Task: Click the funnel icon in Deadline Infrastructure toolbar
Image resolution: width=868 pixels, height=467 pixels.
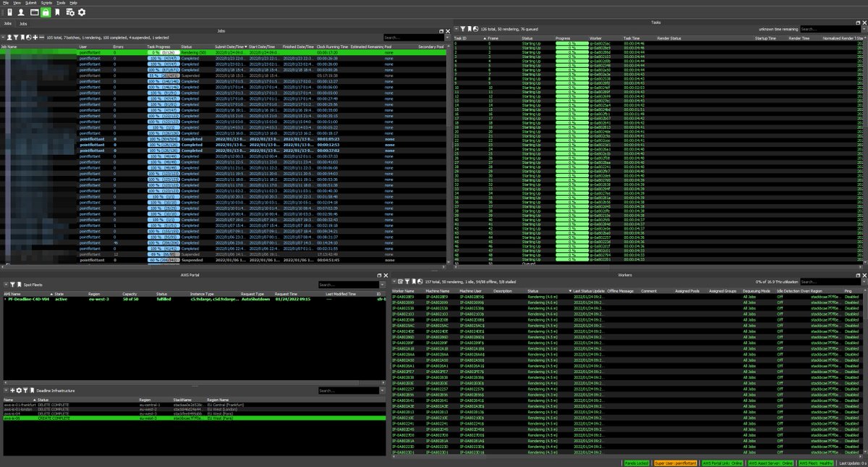Action: tap(25, 390)
